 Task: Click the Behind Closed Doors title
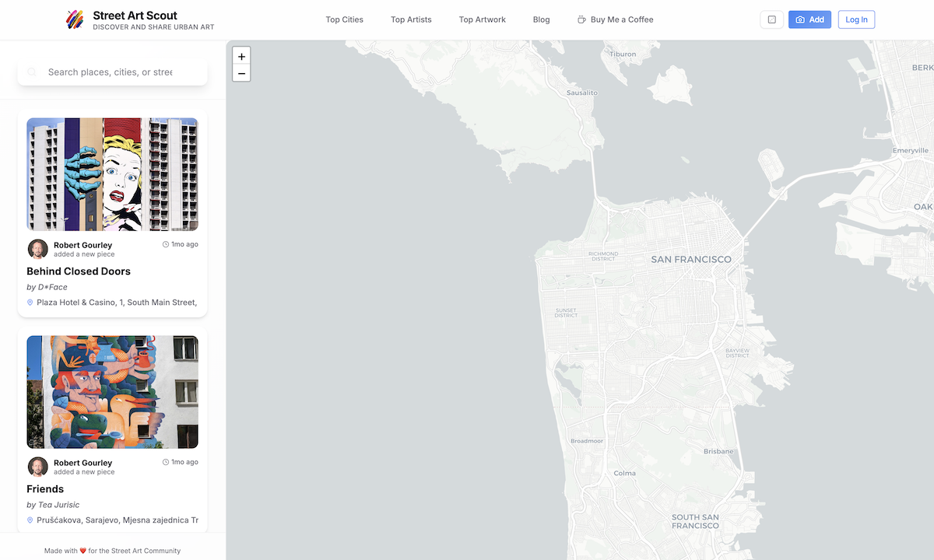(79, 271)
